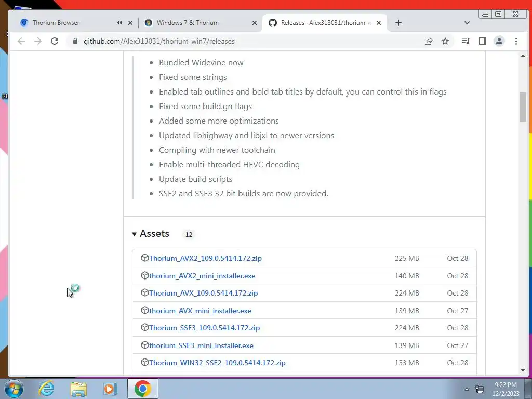This screenshot has width=532, height=399.
Task: Download thorium_AVX_mini_installer.exe
Action: click(x=200, y=311)
